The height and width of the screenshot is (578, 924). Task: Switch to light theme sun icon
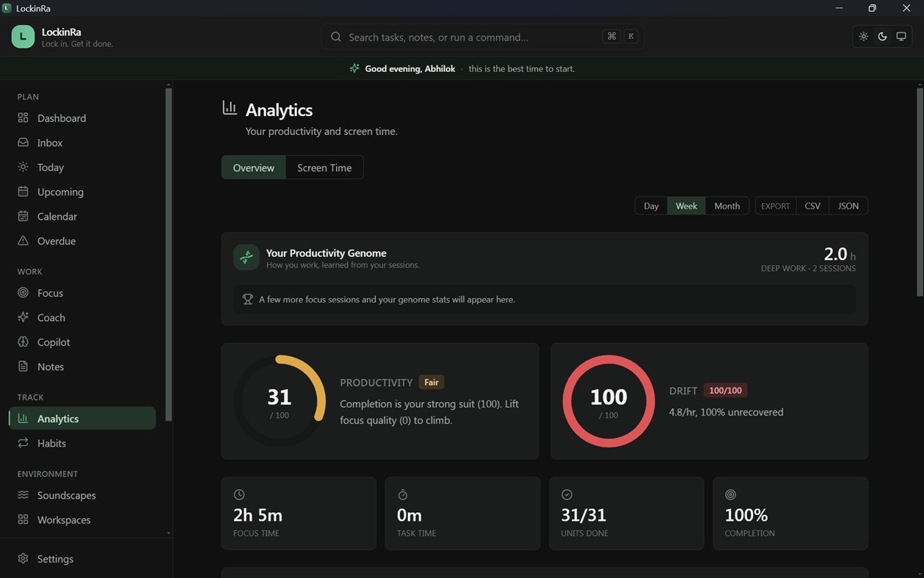tap(863, 37)
